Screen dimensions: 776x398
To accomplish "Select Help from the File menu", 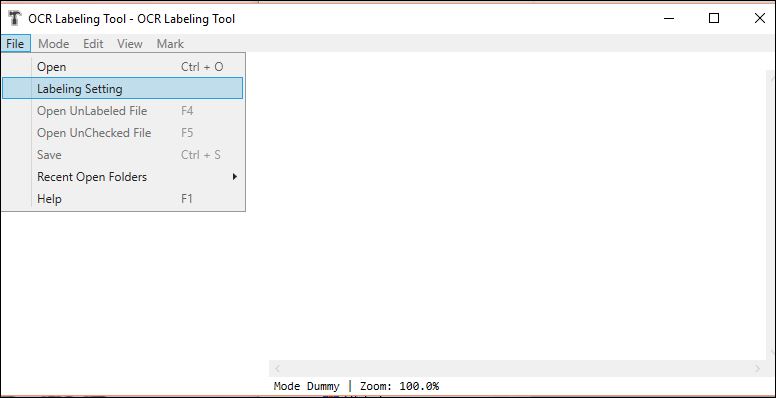I will pos(123,199).
